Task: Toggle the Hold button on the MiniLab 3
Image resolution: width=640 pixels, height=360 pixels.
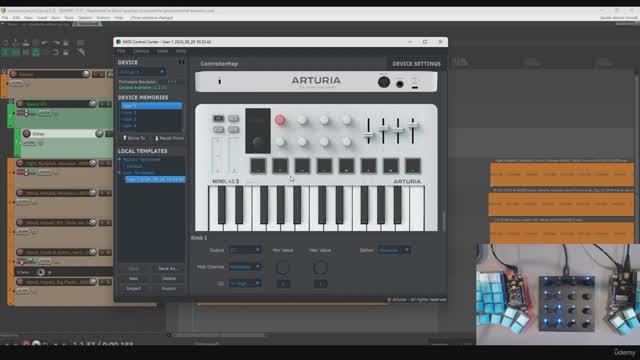Action: [x=233, y=118]
